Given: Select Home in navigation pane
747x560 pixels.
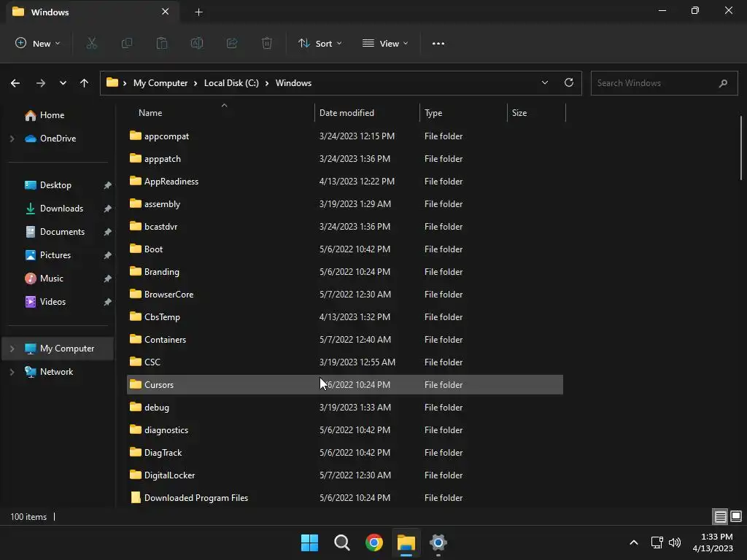Looking at the screenshot, I should click(52, 115).
